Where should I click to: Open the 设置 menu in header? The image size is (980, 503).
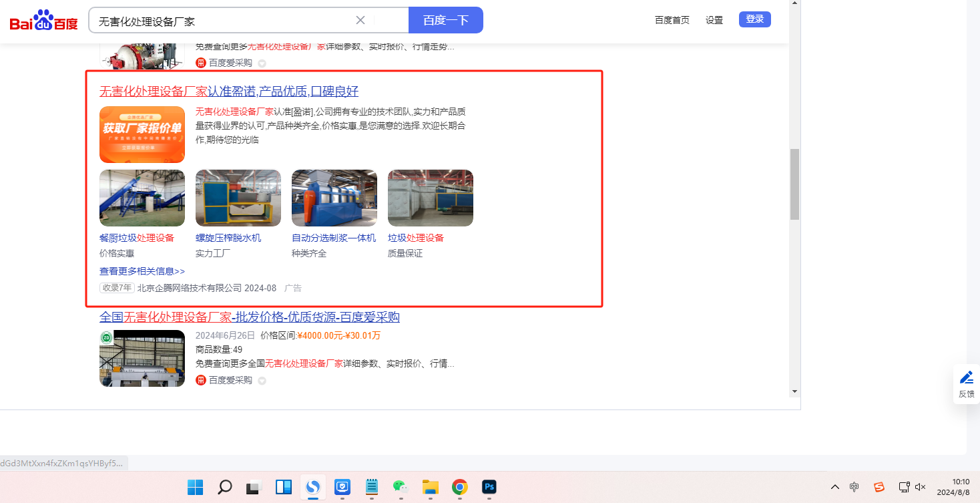pos(714,20)
